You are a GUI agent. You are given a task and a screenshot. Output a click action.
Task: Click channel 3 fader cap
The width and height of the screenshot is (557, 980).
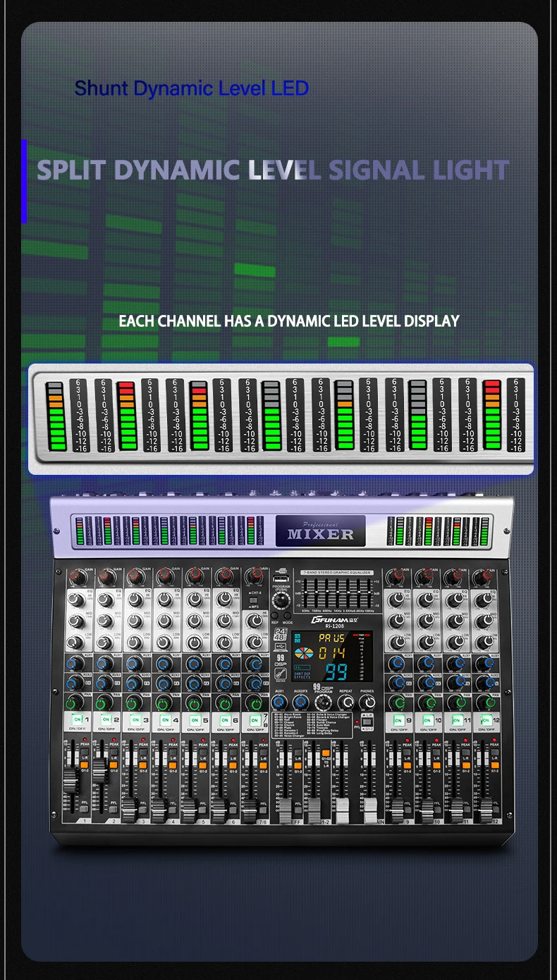click(130, 810)
